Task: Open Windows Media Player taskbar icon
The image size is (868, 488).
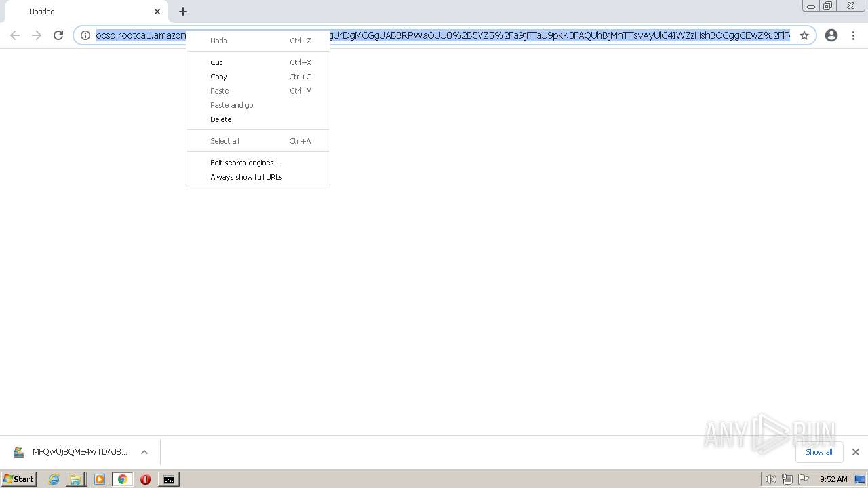Action: pyautogui.click(x=100, y=479)
